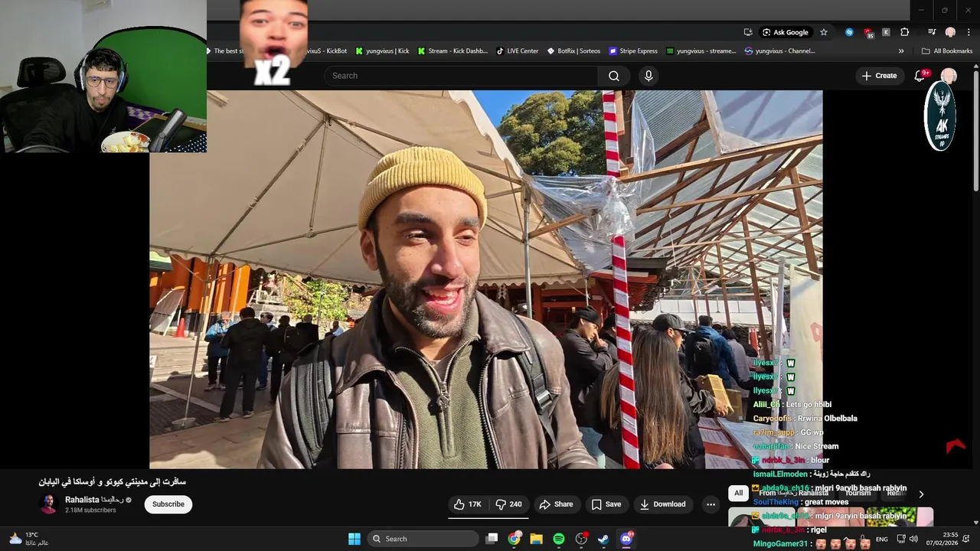The height and width of the screenshot is (551, 980).
Task: Open the yungvixus - Channel... bookmark
Action: tap(779, 51)
